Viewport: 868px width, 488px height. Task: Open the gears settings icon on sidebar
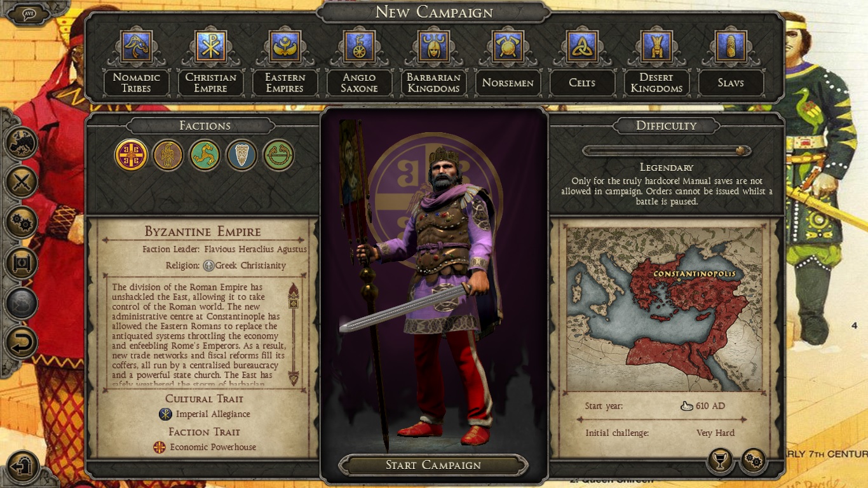click(x=22, y=222)
